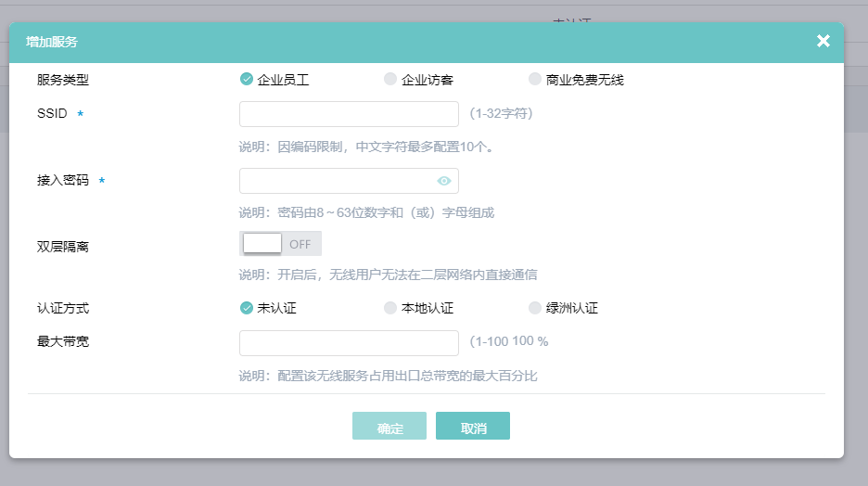Click the 最大带宽 field label
868x486 pixels.
click(63, 341)
